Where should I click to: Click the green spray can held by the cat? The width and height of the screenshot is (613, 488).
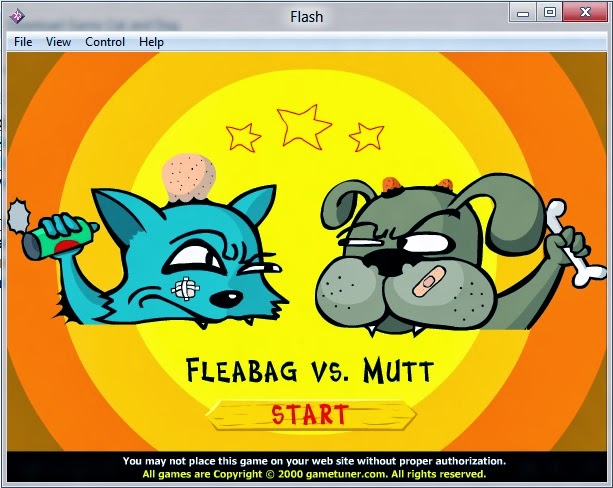tap(59, 239)
